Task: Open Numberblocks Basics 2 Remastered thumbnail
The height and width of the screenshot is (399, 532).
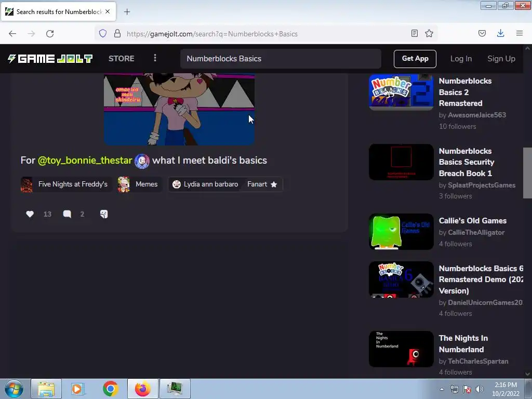Action: [401, 92]
